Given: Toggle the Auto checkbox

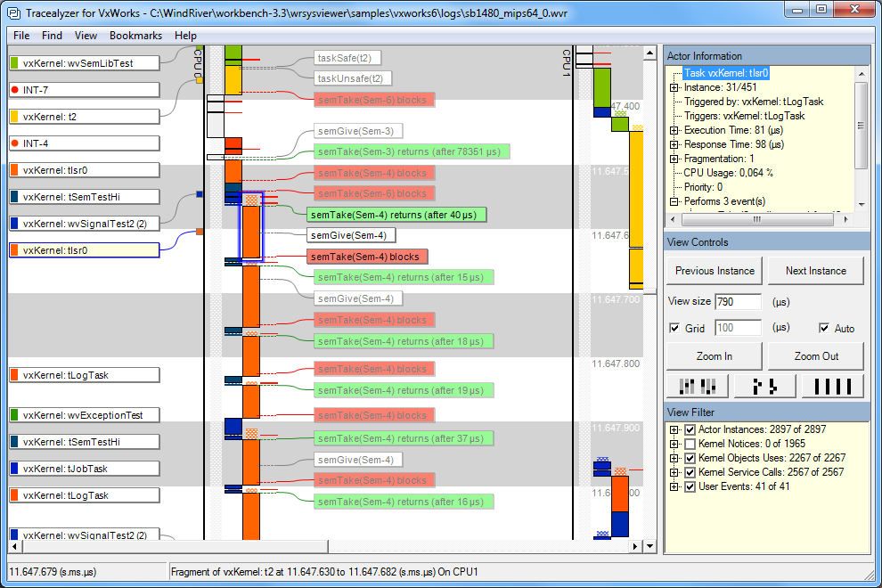Looking at the screenshot, I should [x=824, y=329].
